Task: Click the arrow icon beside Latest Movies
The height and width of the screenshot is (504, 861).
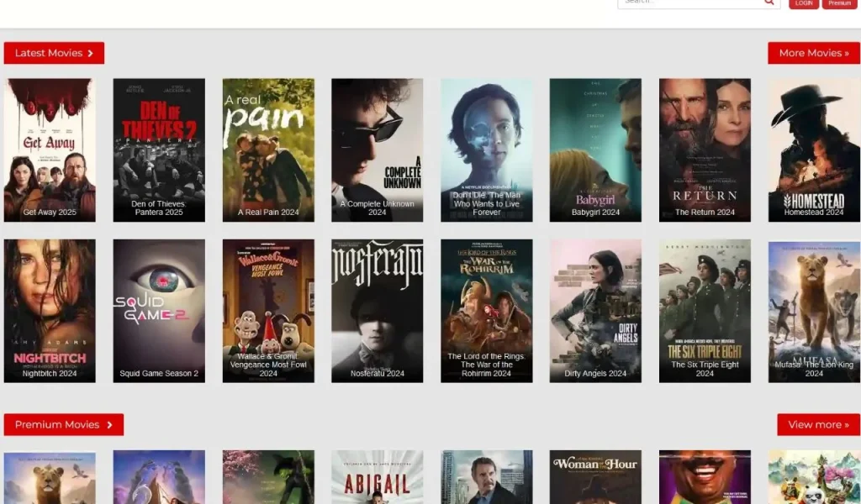Action: click(x=91, y=53)
